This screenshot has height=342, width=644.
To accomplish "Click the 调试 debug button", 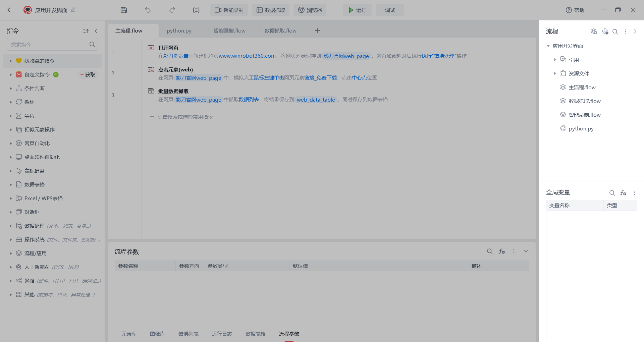I will (x=390, y=10).
